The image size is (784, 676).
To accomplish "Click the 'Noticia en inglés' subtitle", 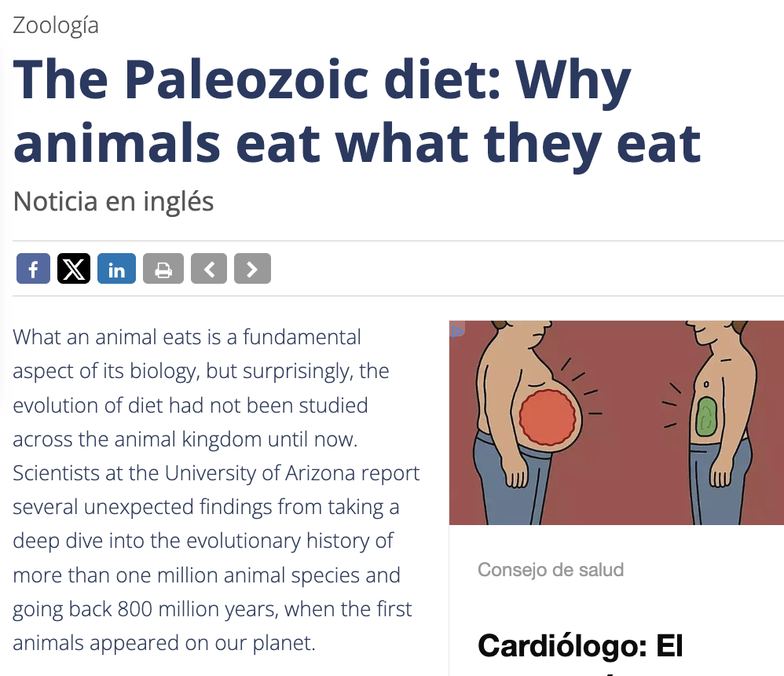I will [x=113, y=202].
